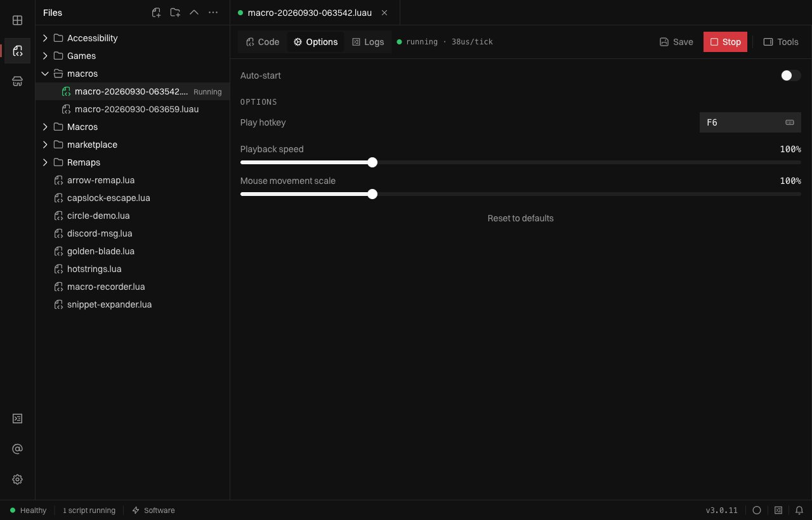Open macro-20260930-063659.luau file
Screen dimensions: 812x520
click(132, 109)
